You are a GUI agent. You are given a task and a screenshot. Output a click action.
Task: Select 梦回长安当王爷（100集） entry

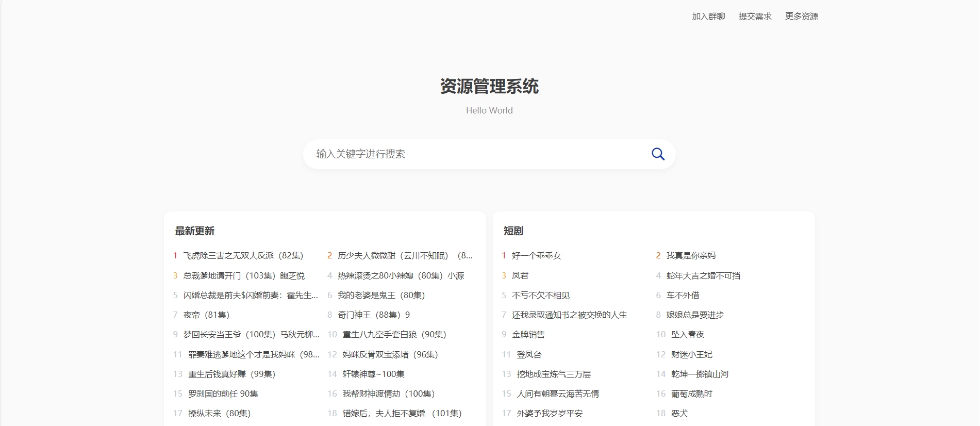click(x=251, y=334)
